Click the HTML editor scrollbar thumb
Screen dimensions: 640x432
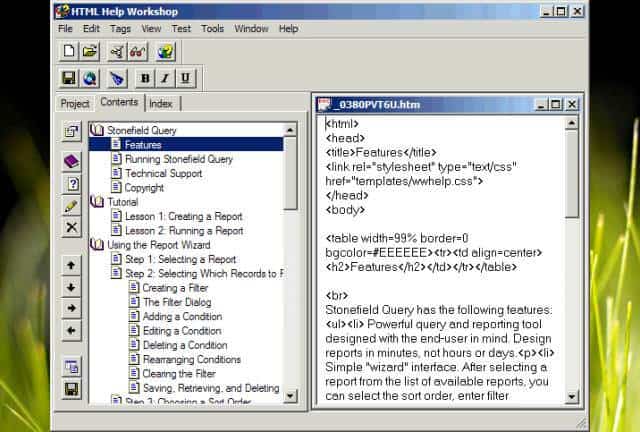click(571, 174)
